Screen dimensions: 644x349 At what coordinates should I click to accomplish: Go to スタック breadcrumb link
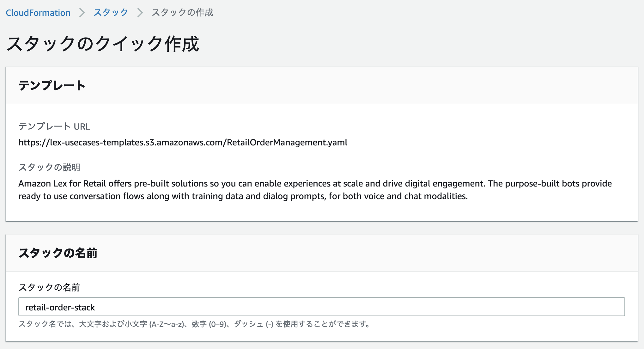111,13
